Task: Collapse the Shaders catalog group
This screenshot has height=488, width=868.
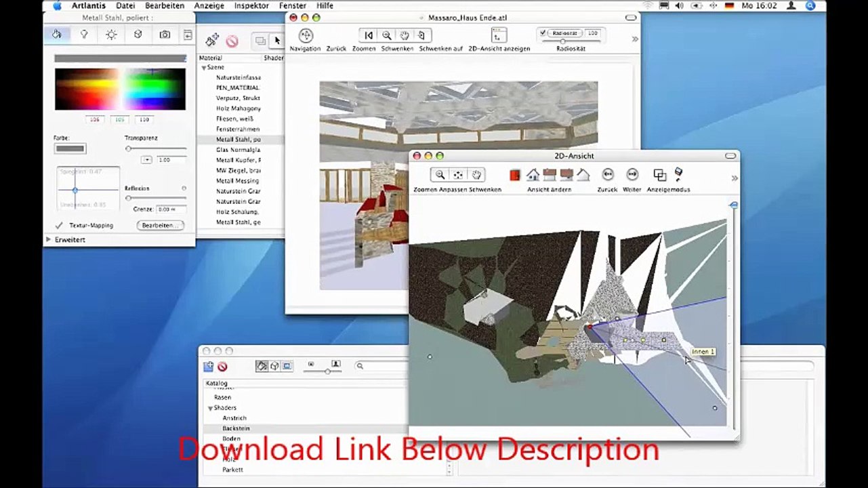Action: [x=211, y=408]
